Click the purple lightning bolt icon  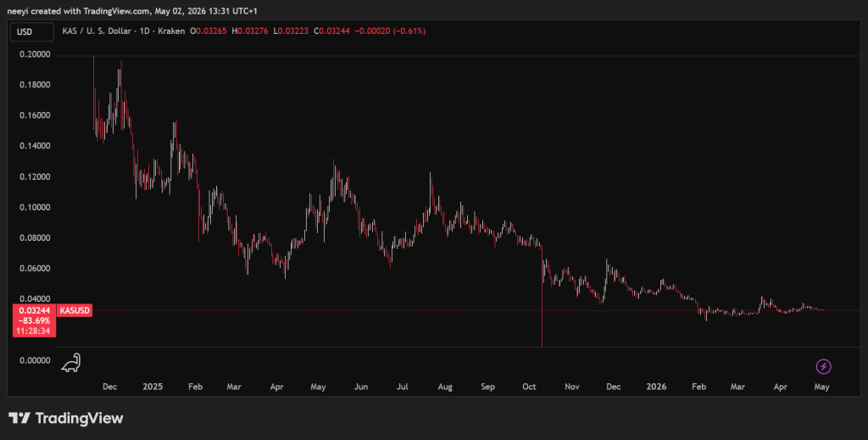tap(823, 366)
